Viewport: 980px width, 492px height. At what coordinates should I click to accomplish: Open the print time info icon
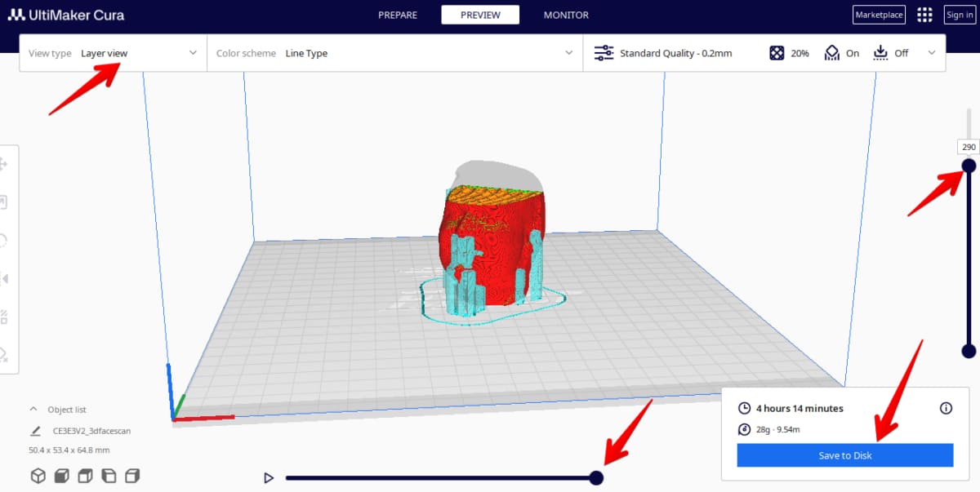tap(947, 408)
